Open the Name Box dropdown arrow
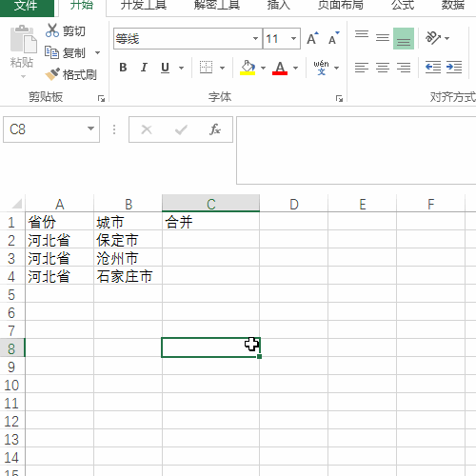 pyautogui.click(x=90, y=129)
